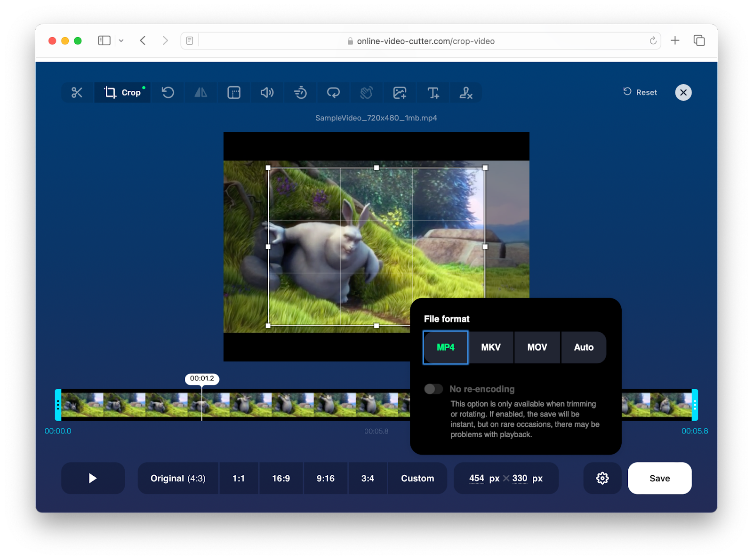Choose the 9:16 aspect ratio
The width and height of the screenshot is (753, 560).
point(325,478)
